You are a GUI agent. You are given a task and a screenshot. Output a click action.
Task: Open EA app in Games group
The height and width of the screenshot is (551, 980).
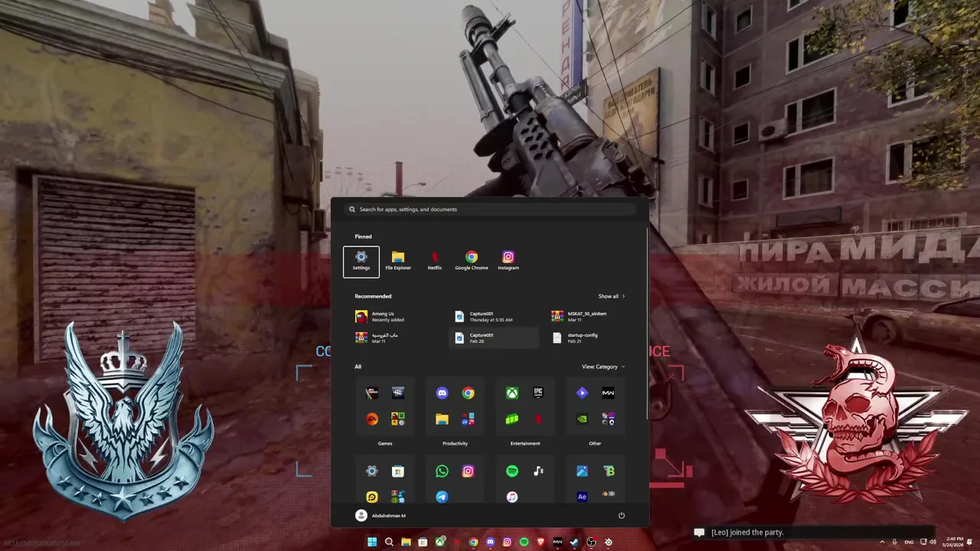pos(371,419)
